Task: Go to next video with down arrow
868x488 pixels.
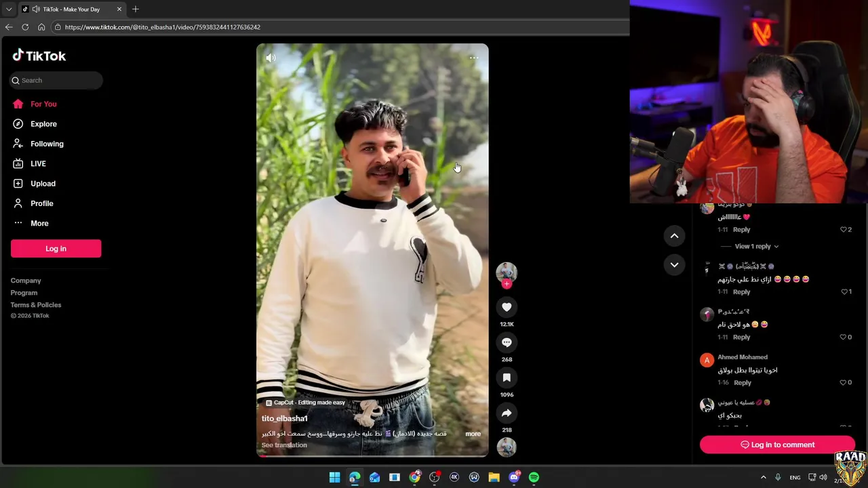Action: [674, 265]
